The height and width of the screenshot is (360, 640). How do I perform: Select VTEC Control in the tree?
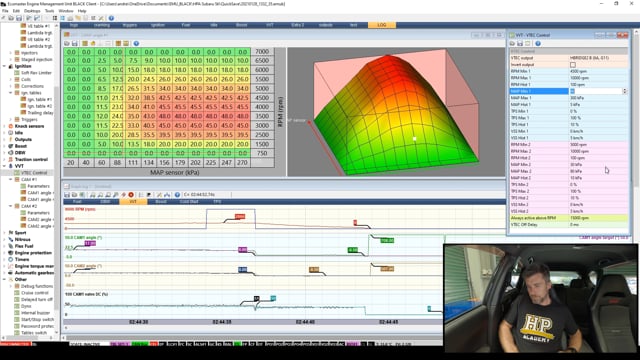pos(34,173)
